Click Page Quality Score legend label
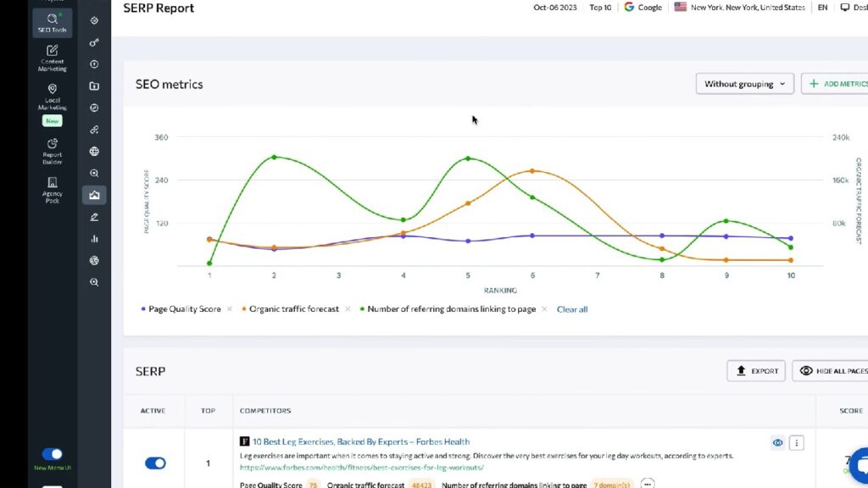Viewport: 868px width, 488px height. (184, 308)
